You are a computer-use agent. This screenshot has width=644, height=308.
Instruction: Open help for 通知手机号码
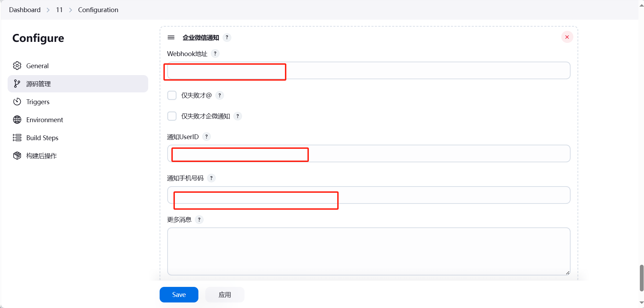211,178
